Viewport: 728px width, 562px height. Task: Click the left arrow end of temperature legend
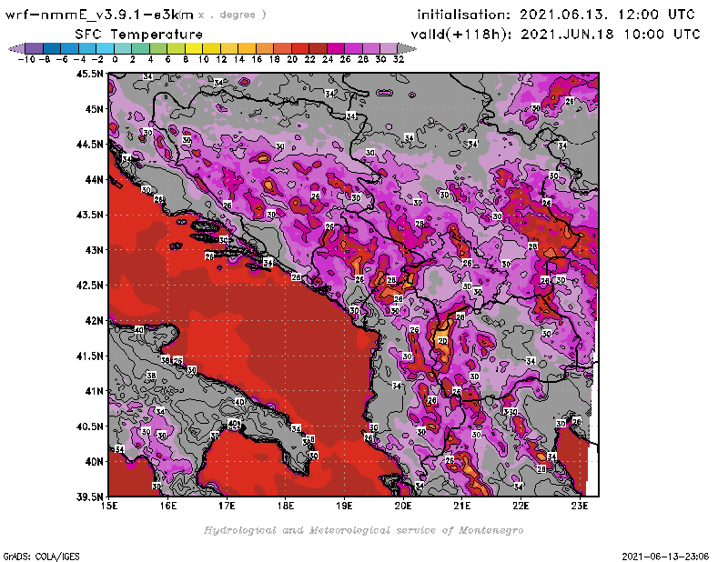[15, 48]
